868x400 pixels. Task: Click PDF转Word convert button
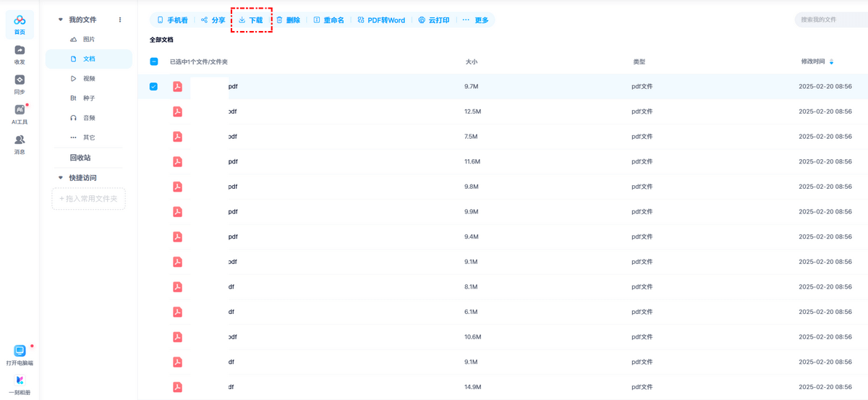381,20
